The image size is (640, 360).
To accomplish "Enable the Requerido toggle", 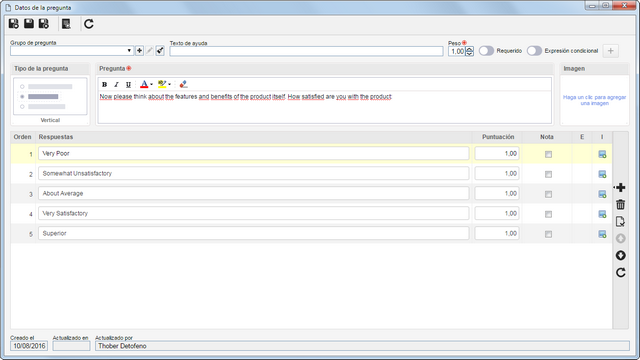I will pos(486,51).
